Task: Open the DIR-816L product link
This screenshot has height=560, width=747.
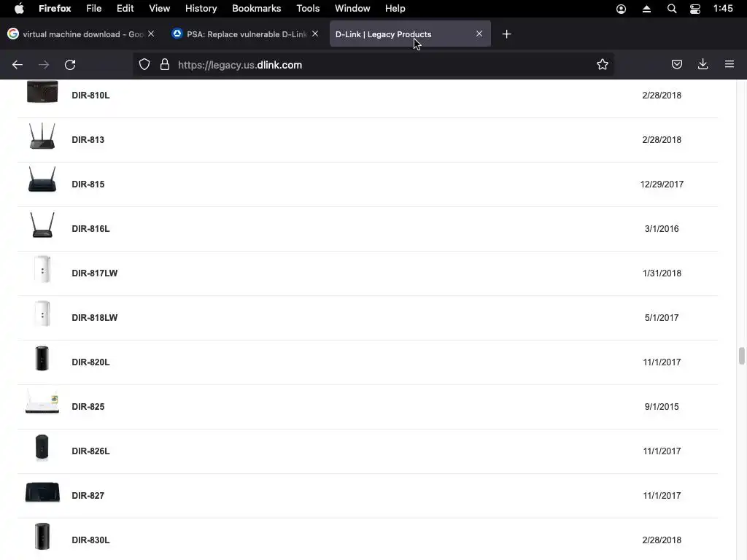Action: coord(90,228)
